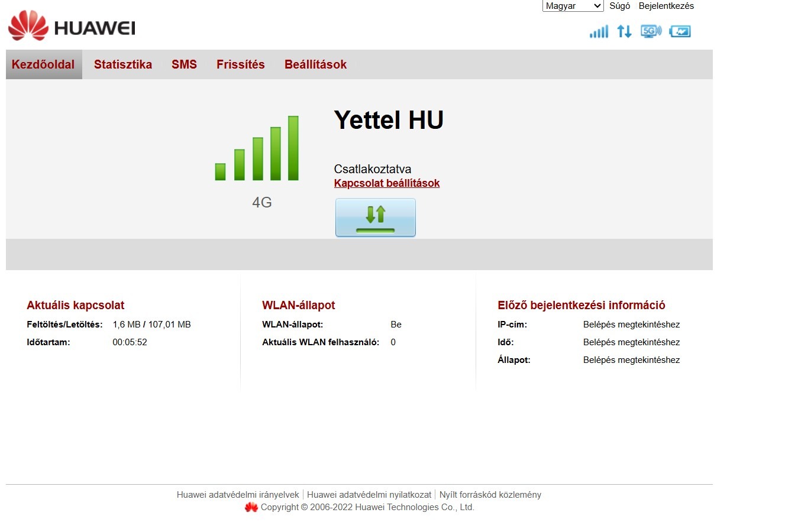Click the Időtartam label
This screenshot has width=785, height=532.
(x=49, y=342)
